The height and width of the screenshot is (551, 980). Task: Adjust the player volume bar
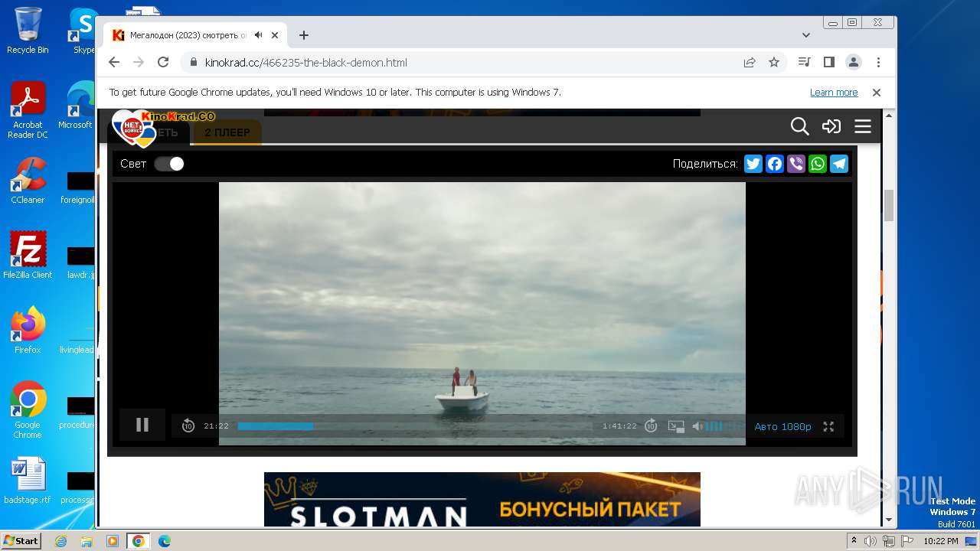[724, 426]
